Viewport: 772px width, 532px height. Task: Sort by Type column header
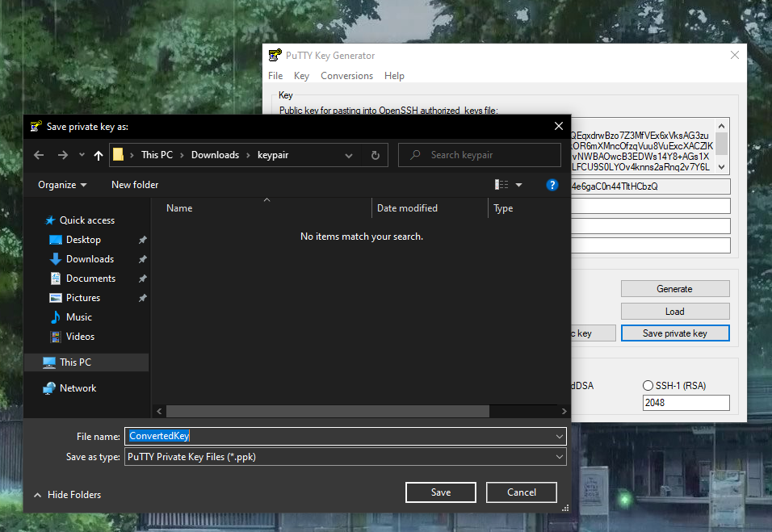503,208
